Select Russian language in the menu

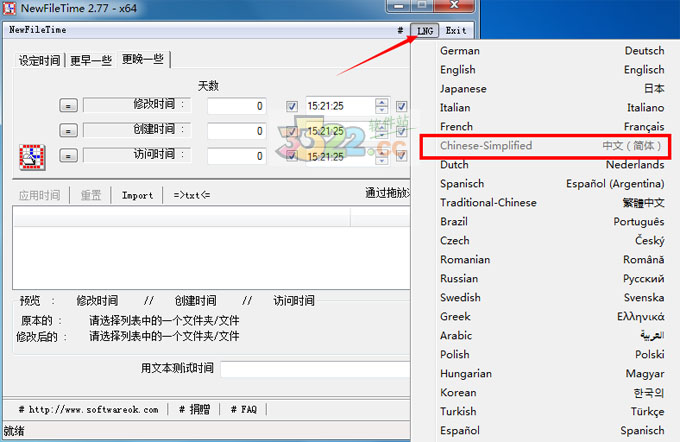coord(552,278)
